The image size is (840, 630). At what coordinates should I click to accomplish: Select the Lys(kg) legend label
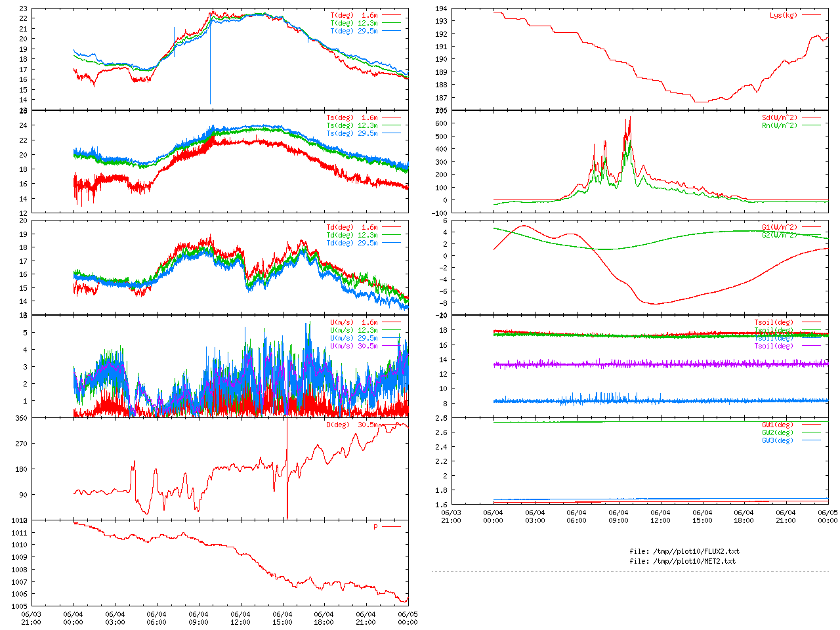[783, 15]
